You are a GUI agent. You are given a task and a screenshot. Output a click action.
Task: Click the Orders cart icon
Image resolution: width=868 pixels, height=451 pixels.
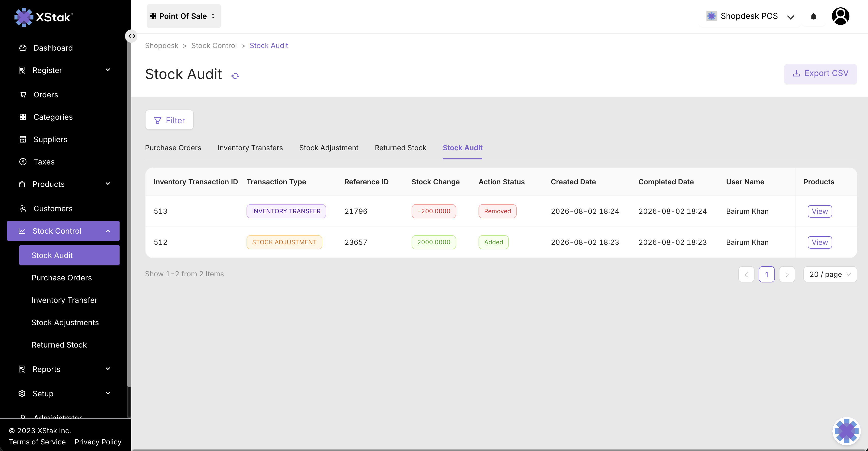(23, 95)
